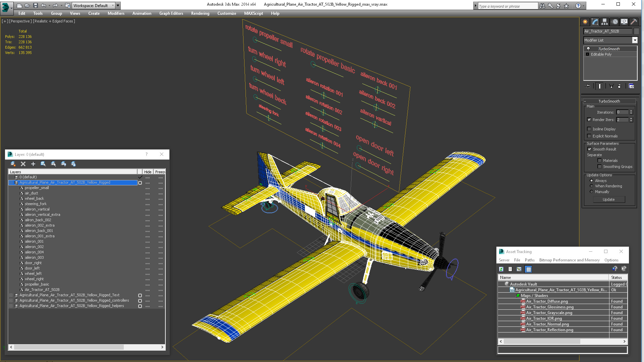Image resolution: width=644 pixels, height=362 pixels.
Task: Select the When Rendering update option
Action: coord(592,186)
